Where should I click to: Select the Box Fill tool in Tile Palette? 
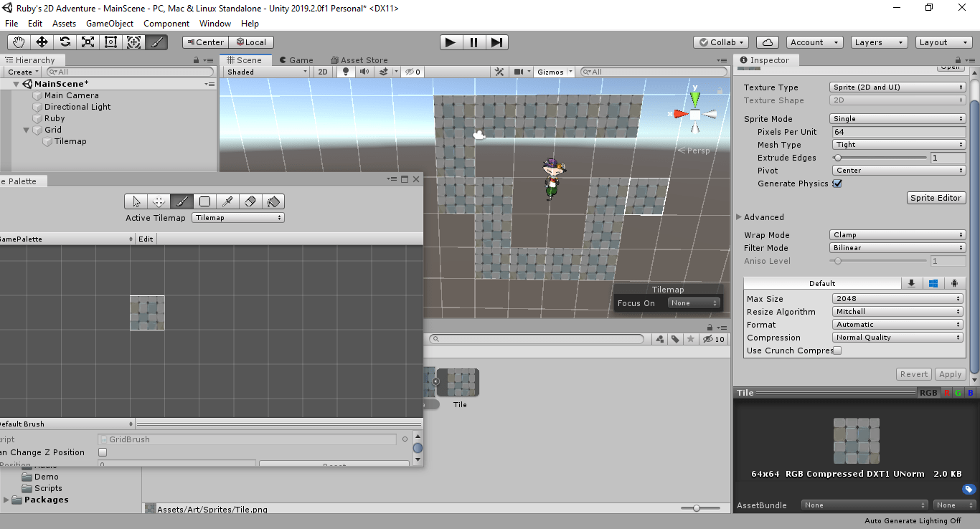tap(204, 201)
